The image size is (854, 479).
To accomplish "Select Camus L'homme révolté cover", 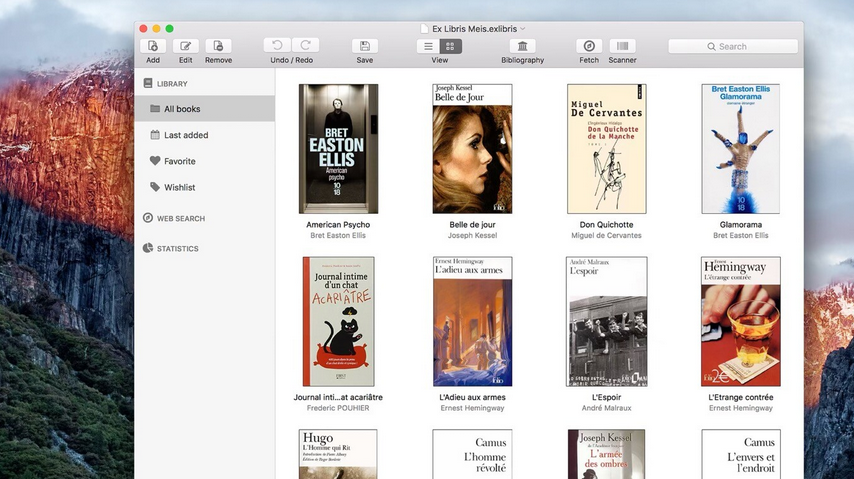I will (472, 454).
